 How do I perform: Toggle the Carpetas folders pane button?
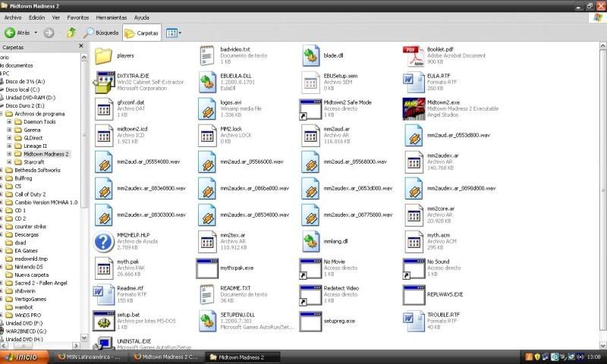pyautogui.click(x=141, y=33)
